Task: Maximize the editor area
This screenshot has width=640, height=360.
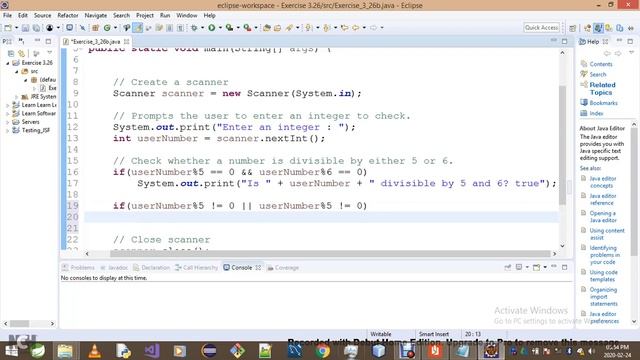Action: point(564,41)
